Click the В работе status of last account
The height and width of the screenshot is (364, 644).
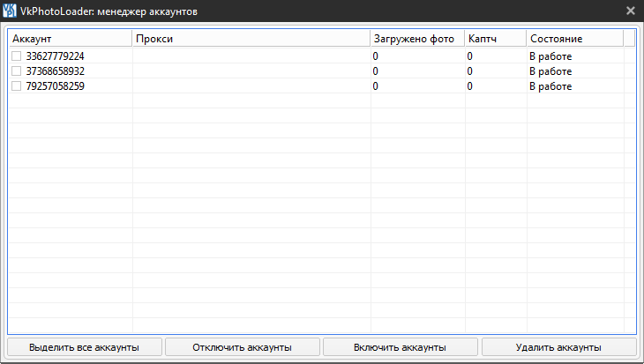click(550, 86)
